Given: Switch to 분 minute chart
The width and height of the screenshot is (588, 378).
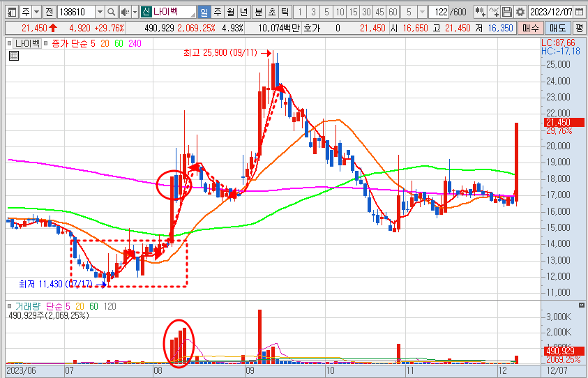Looking at the screenshot, I should tap(259, 13).
